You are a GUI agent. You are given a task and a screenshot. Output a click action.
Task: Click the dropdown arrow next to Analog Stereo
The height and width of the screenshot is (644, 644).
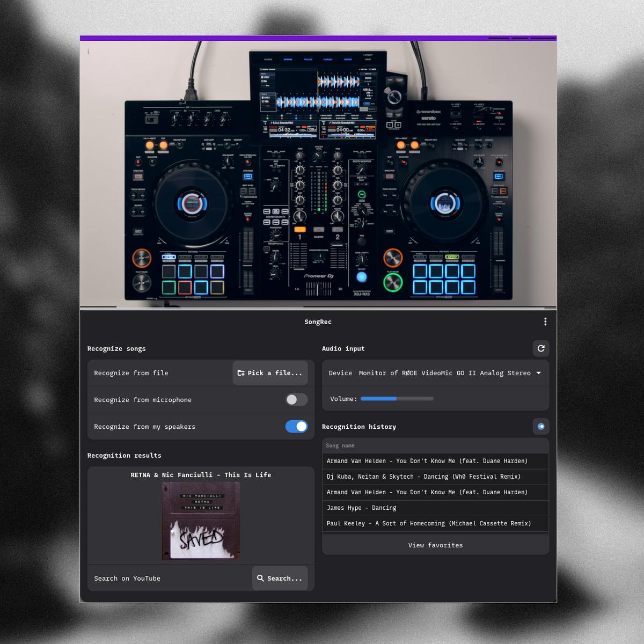[538, 373]
